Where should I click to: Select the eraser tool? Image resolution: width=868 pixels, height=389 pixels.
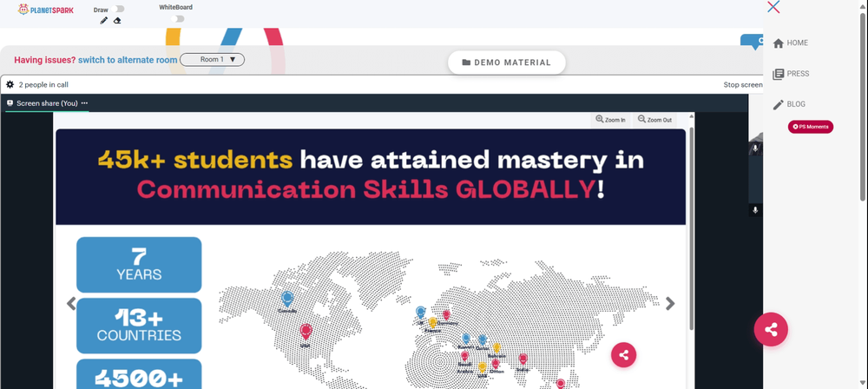click(117, 21)
